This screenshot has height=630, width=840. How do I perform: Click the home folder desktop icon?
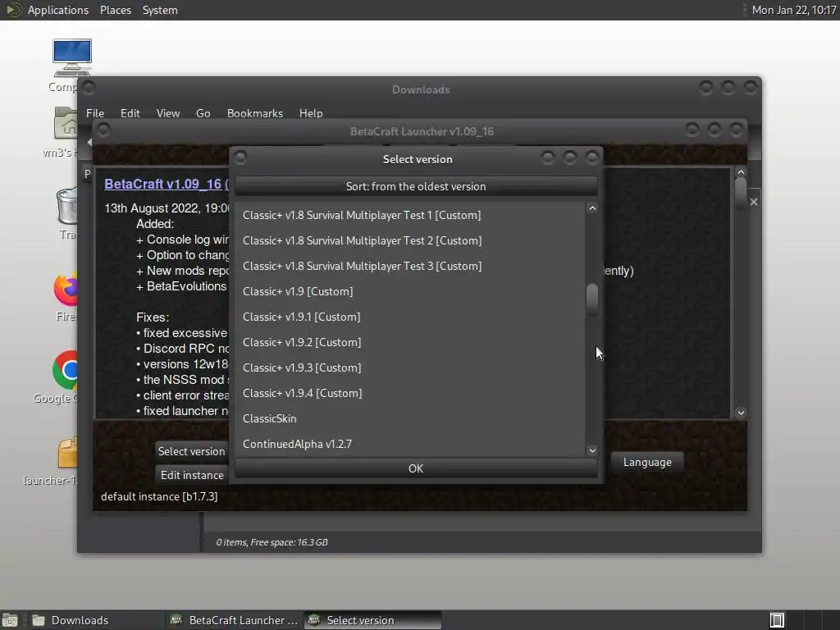point(66,123)
